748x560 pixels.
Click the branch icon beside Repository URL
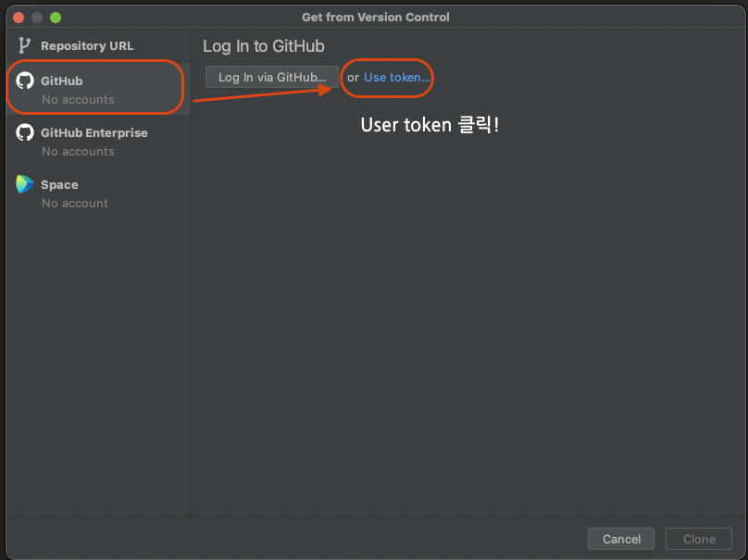23,44
